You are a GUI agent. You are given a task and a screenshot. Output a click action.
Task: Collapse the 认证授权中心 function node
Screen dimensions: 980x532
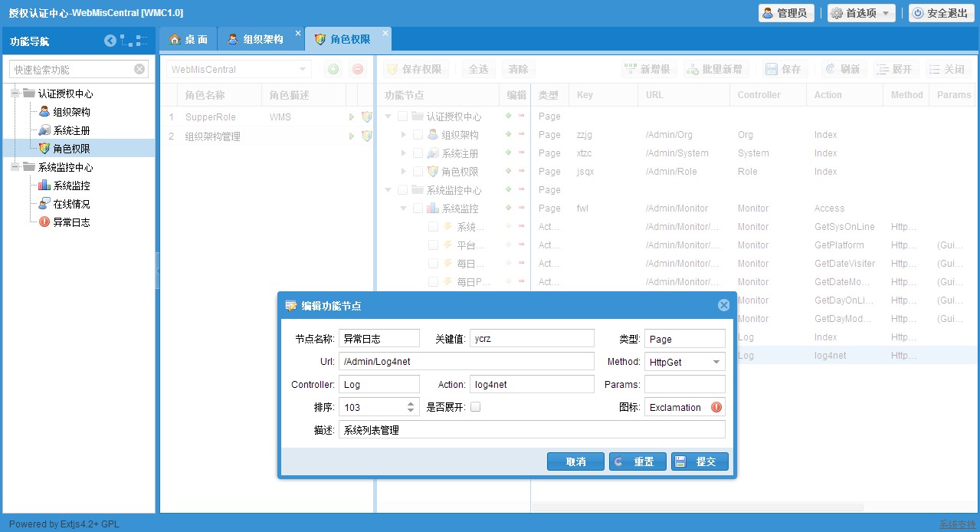tap(388, 117)
